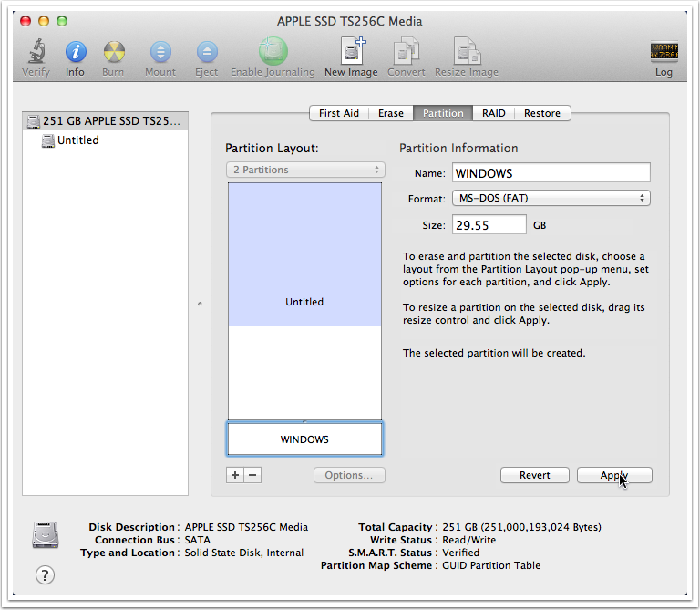Viewport: 700px width, 610px height.
Task: Open the Format MS-DOS (FAT) dropdown
Action: [551, 198]
